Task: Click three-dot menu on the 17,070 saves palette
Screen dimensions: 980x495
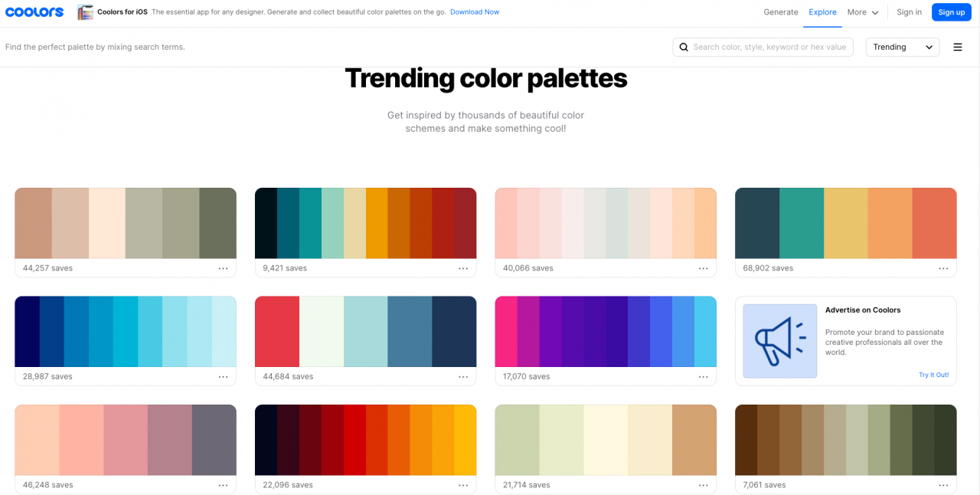Action: tap(703, 377)
